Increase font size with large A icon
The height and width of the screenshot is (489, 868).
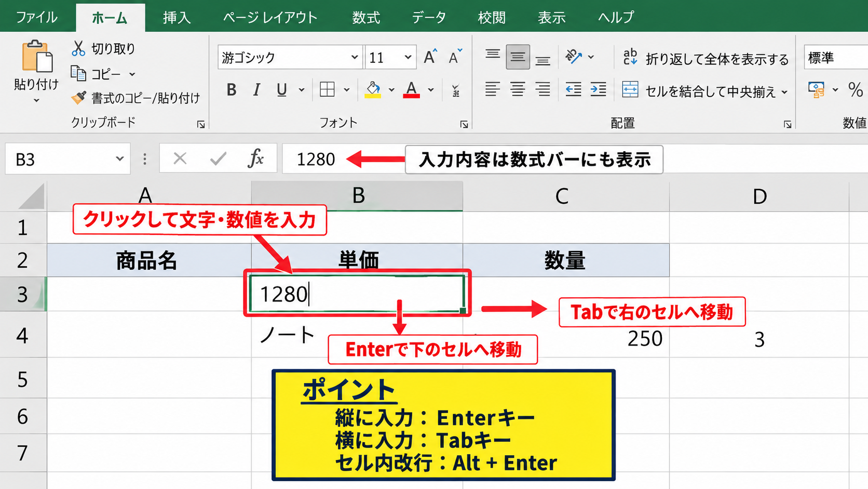pos(430,57)
